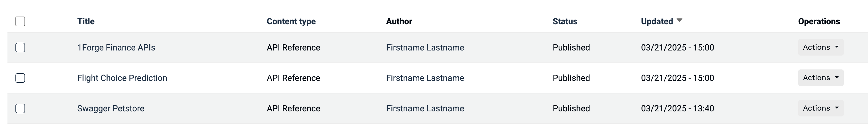Open author link in Swagger Petstore row
Screen dimensions: 868x125
pos(425,108)
